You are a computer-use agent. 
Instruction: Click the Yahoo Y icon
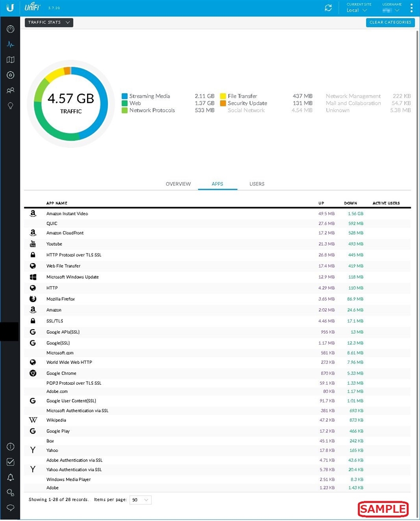pos(33,450)
